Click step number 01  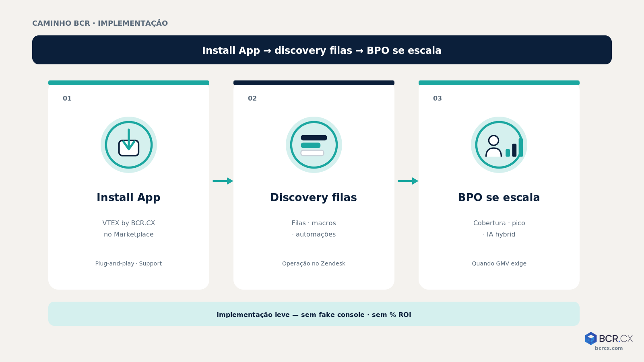click(67, 98)
